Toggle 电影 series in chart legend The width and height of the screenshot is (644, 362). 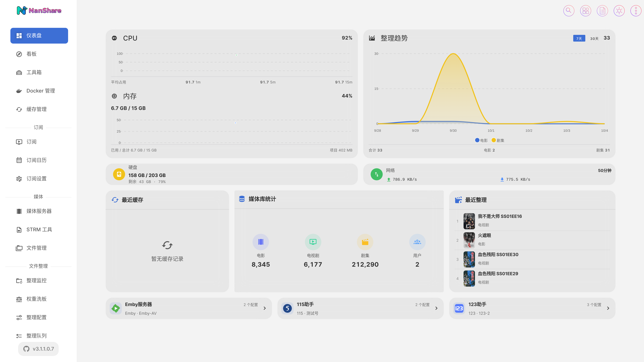(x=481, y=140)
